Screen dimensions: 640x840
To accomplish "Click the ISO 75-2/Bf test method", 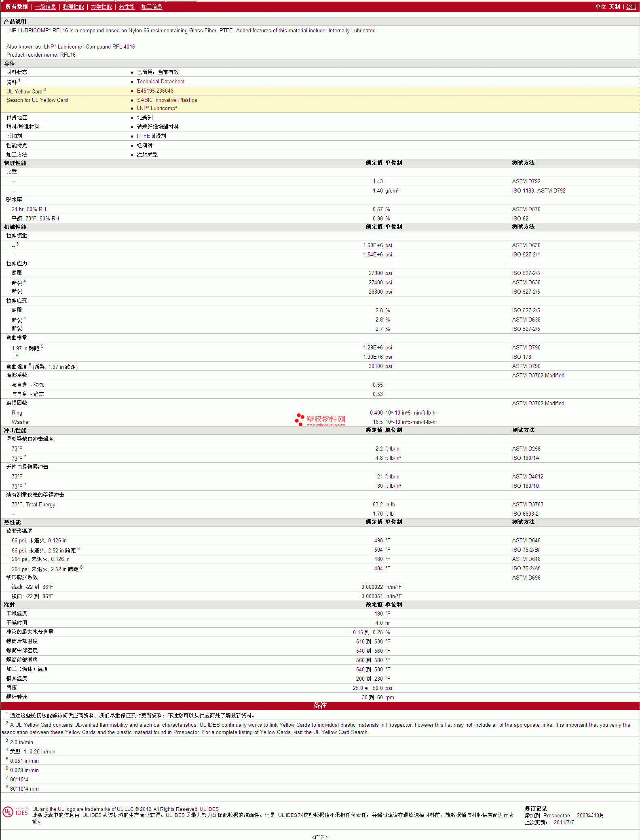I will click(x=526, y=550).
